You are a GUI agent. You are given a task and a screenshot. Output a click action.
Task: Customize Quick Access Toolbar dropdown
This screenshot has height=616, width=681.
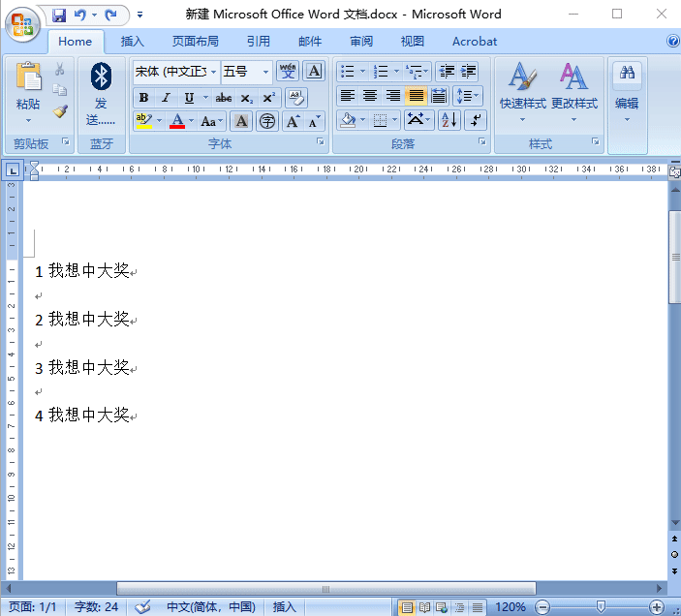pos(139,15)
